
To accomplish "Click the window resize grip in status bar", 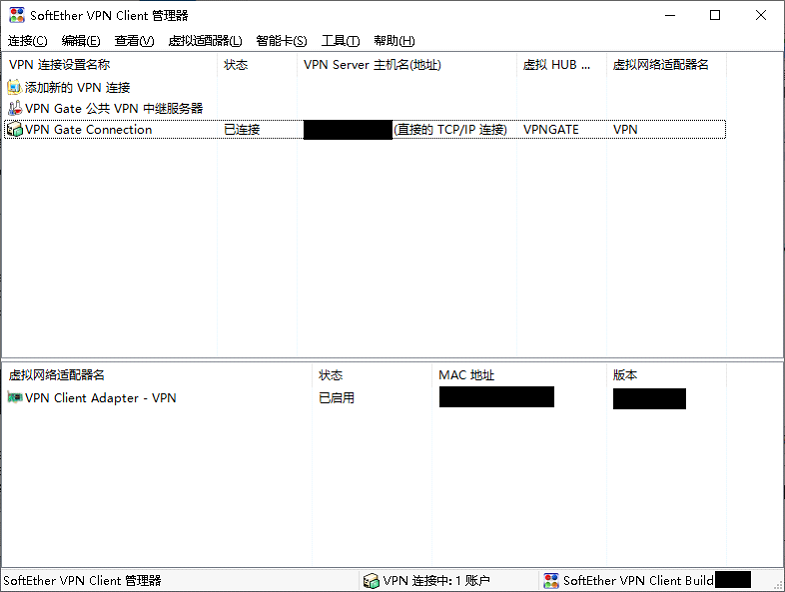I will 778,584.
